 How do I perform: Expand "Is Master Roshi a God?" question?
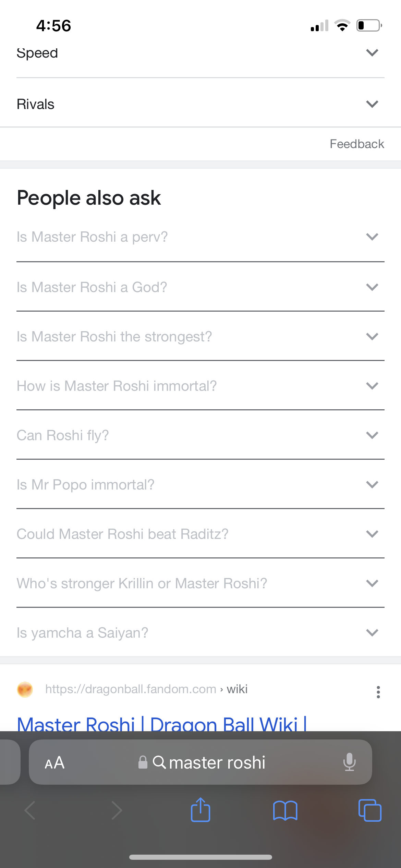pos(200,287)
